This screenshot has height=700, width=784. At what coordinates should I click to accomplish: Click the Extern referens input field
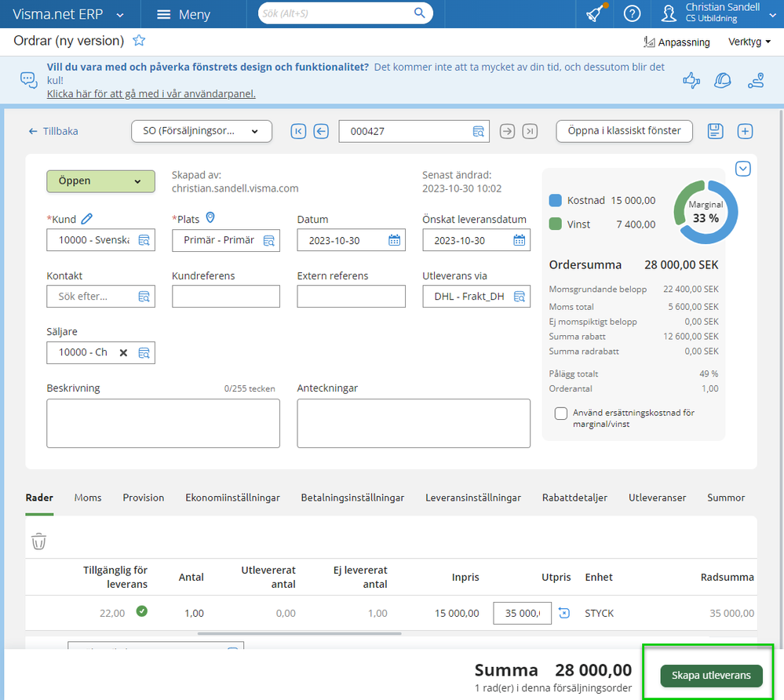(x=351, y=297)
